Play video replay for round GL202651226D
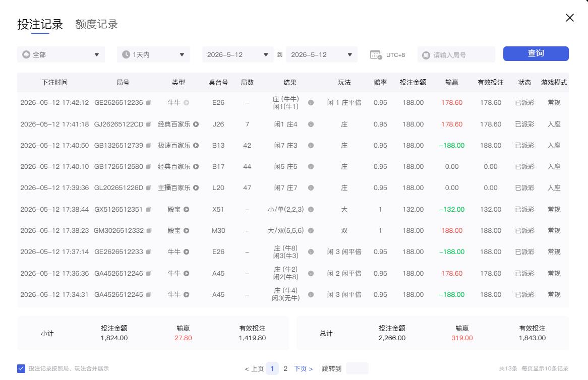The height and width of the screenshot is (380, 588). click(196, 188)
